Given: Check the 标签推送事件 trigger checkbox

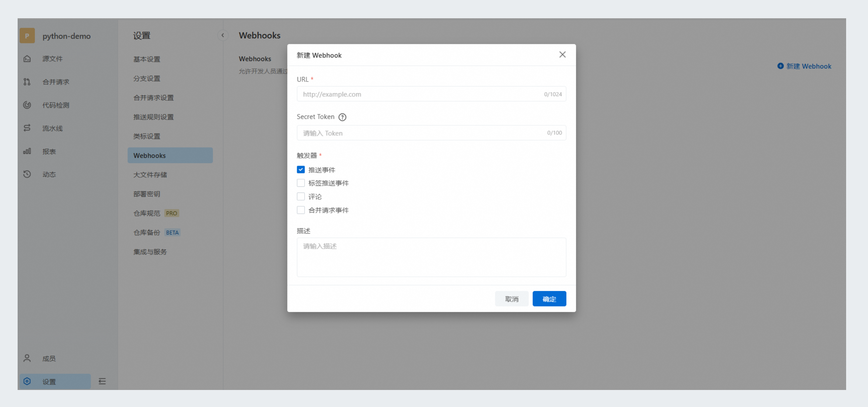Looking at the screenshot, I should [x=301, y=183].
